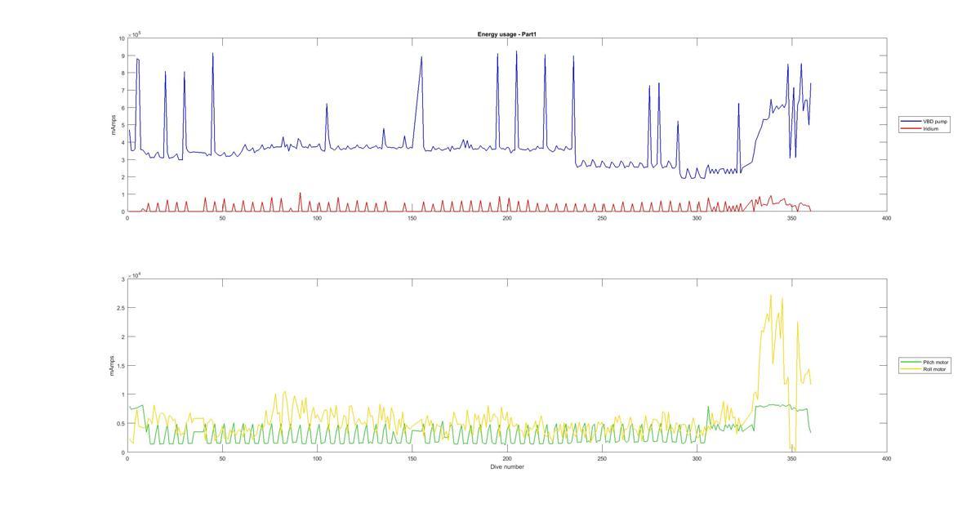This screenshot has height=508, width=980.
Task: Click the "Energy usage - Part1" plot title
Action: coord(507,34)
